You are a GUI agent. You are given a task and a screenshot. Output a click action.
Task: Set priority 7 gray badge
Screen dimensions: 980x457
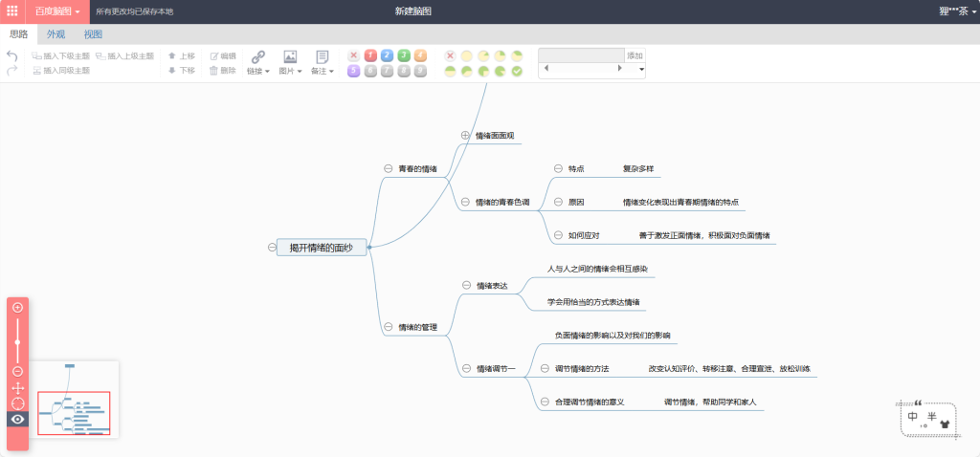387,71
